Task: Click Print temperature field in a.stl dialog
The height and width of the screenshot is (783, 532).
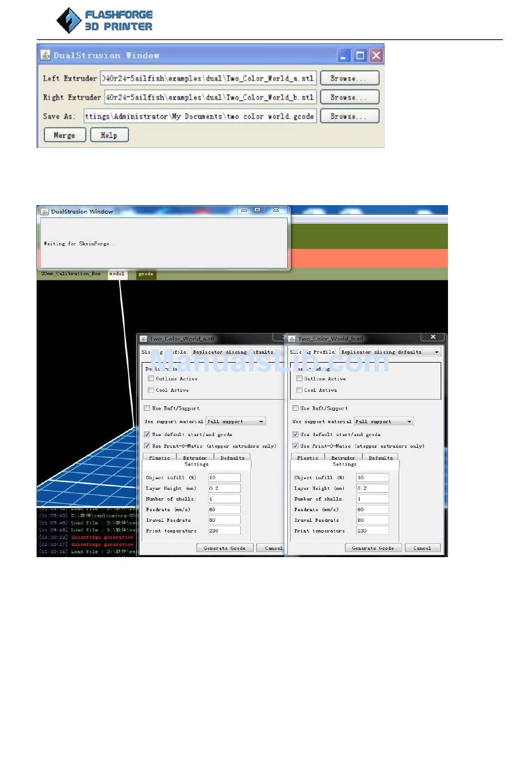Action: pos(225,531)
